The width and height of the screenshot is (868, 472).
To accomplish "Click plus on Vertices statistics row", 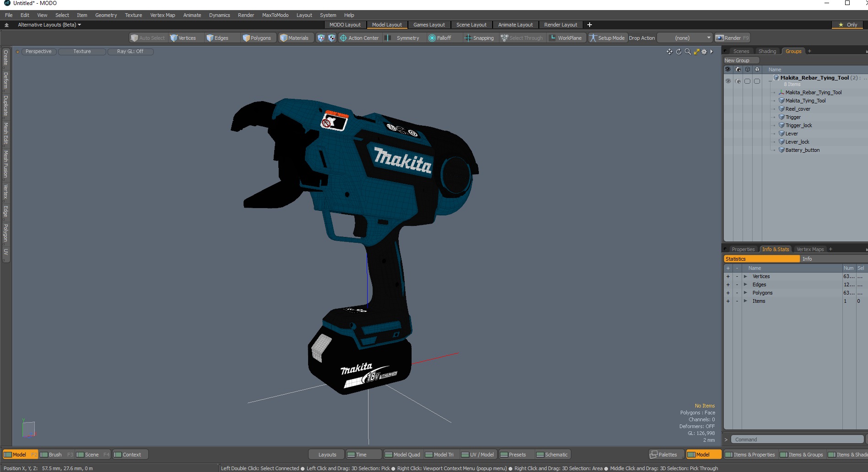I will coord(728,276).
